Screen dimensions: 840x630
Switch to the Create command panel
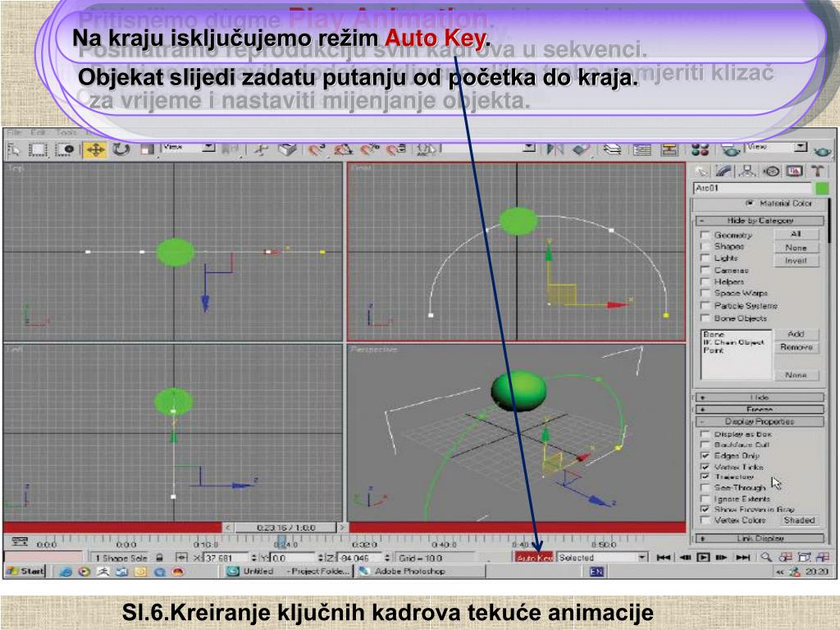click(x=701, y=171)
